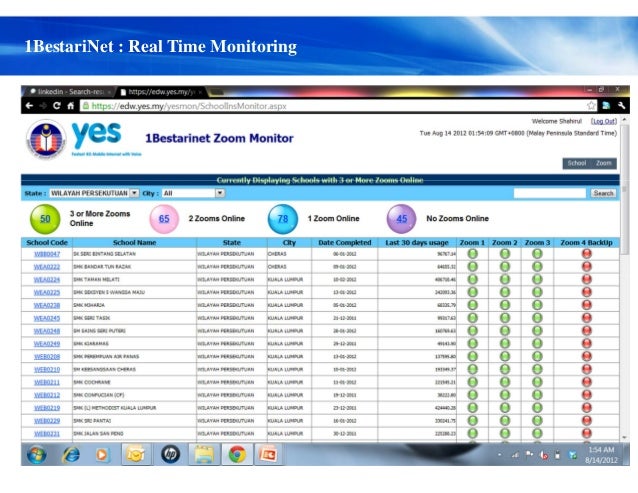Image resolution: width=638 pixels, height=493 pixels.
Task: Click the blue extension icon beside the star
Action: point(606,106)
